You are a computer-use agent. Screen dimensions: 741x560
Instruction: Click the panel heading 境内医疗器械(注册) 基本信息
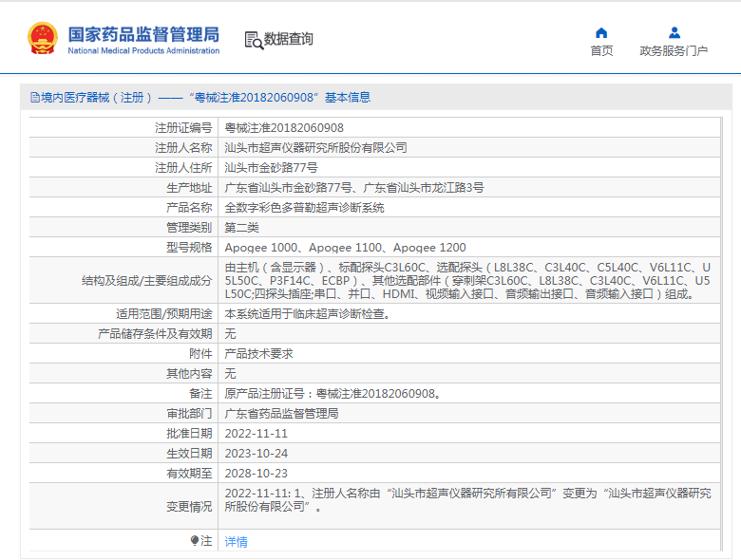point(200,97)
